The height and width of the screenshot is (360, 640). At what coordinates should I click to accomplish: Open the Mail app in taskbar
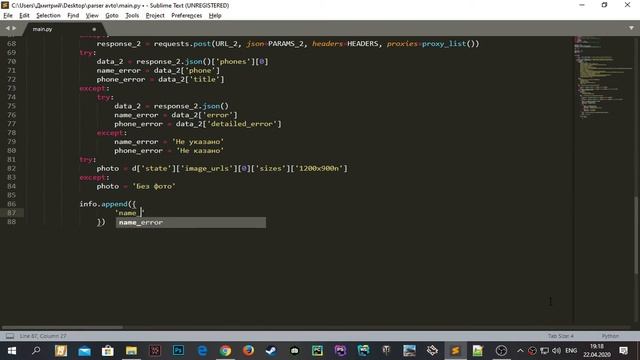84,351
